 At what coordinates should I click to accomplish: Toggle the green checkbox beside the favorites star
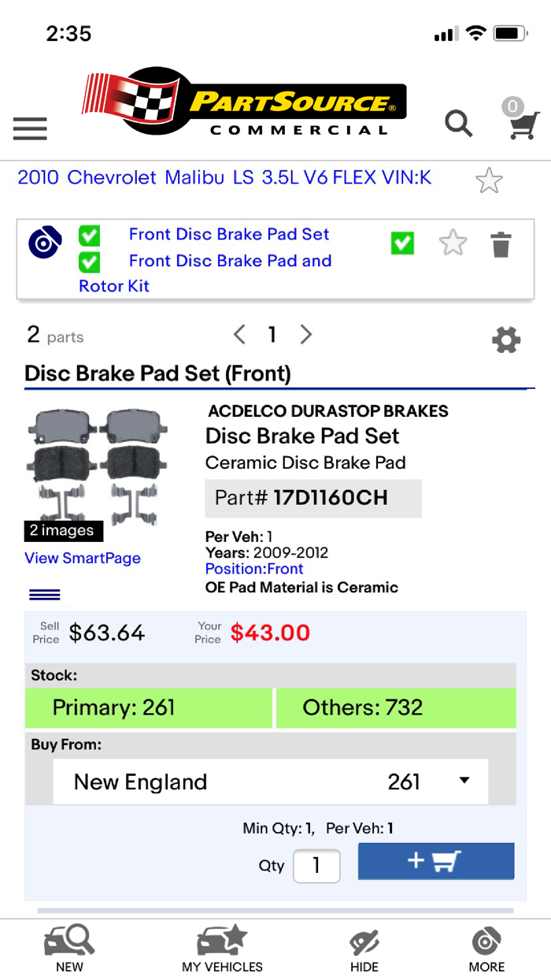402,243
